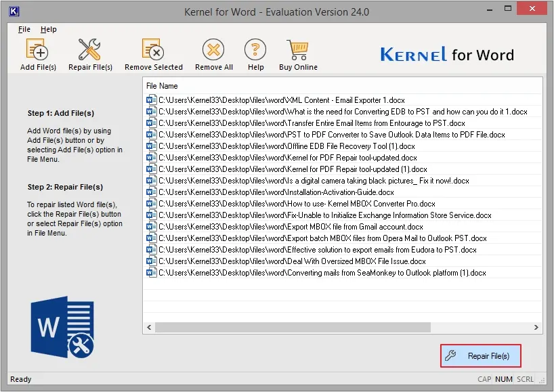554x392 pixels.
Task: Click the Add File(s) toolbar icon
Action: (x=37, y=49)
